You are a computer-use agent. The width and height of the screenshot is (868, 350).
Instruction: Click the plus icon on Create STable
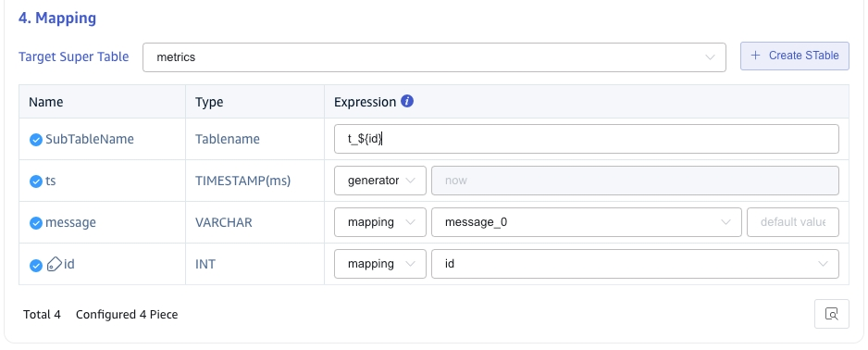tap(756, 56)
